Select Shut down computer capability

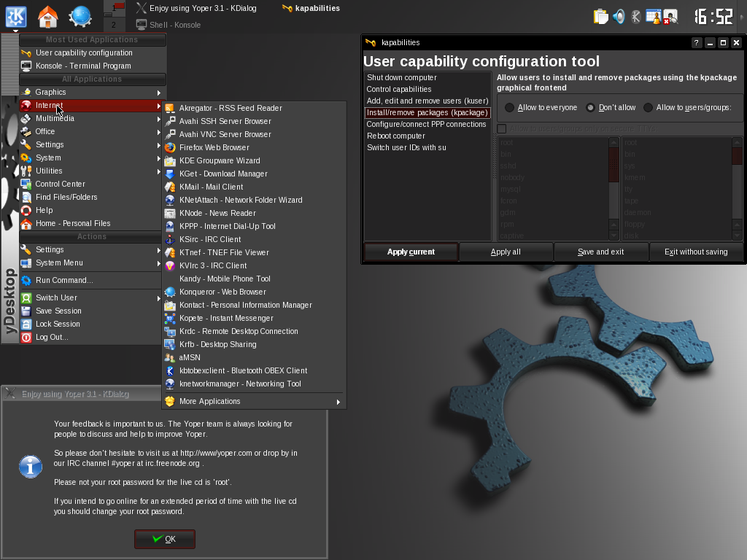(427, 77)
